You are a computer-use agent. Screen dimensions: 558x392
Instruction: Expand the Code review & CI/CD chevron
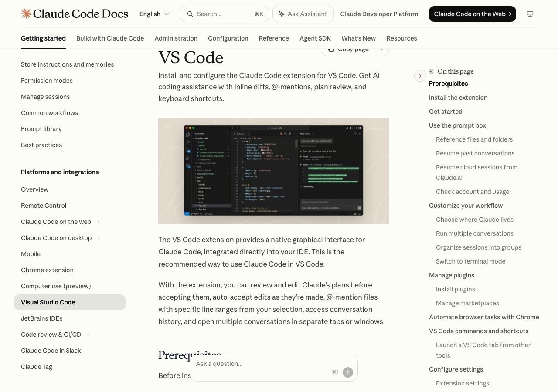coord(88,335)
